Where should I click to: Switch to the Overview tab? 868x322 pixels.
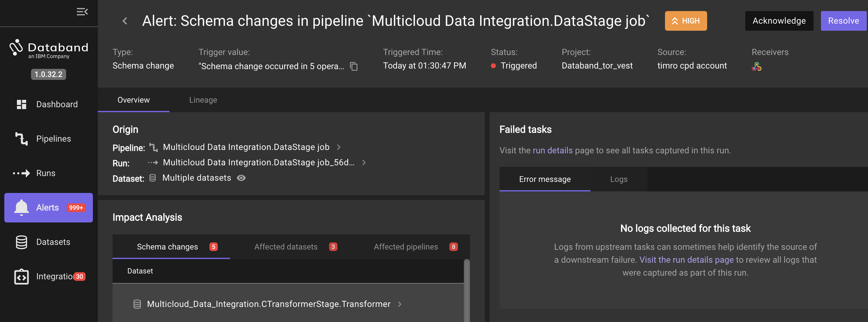tap(133, 100)
